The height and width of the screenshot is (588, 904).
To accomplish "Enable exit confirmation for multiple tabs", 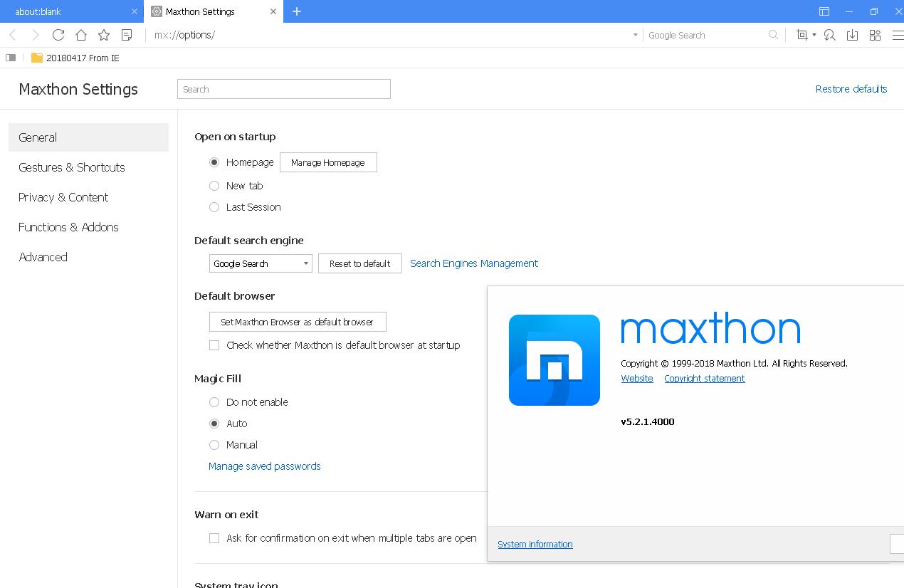I will tap(214, 538).
